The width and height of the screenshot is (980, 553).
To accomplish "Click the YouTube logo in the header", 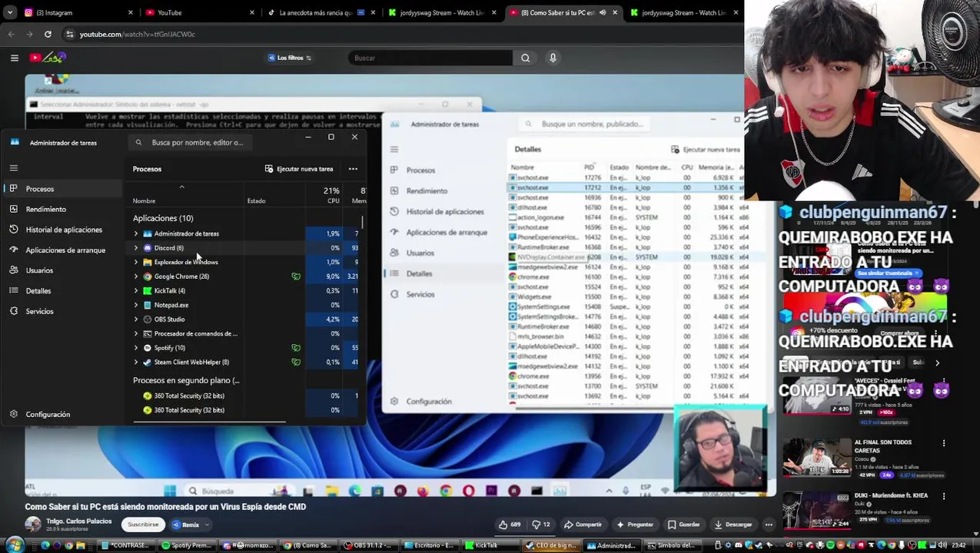I will [47, 58].
